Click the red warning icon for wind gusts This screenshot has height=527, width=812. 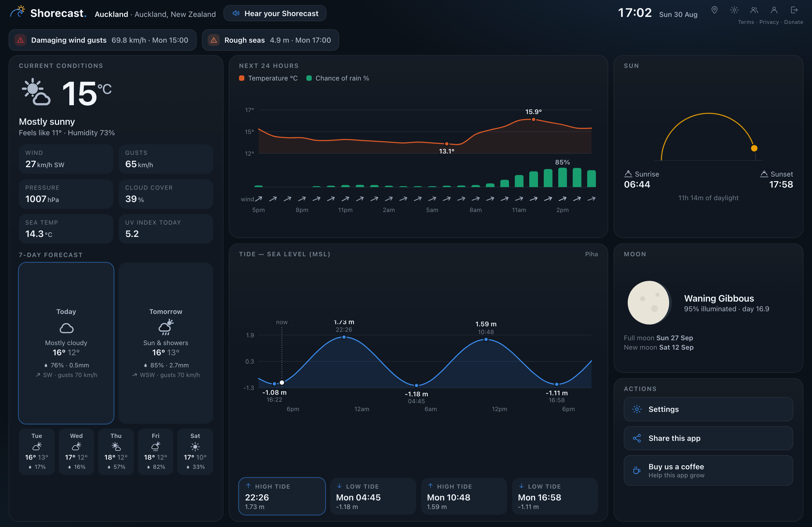pos(20,40)
